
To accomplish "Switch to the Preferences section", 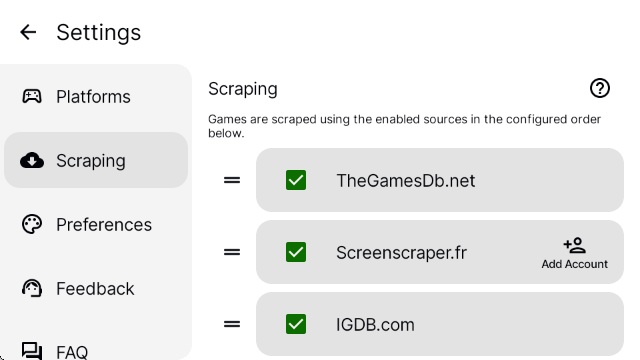I will 96,224.
